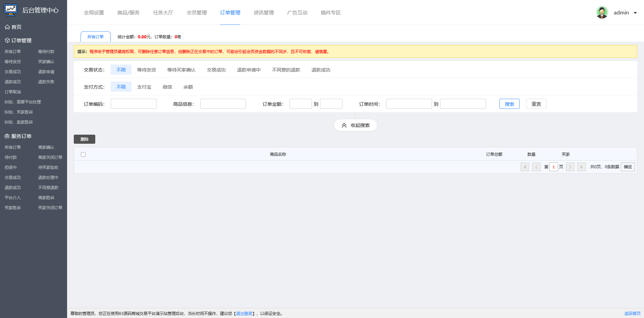
Task: Focus the 商品信息 input field
Action: 223,104
